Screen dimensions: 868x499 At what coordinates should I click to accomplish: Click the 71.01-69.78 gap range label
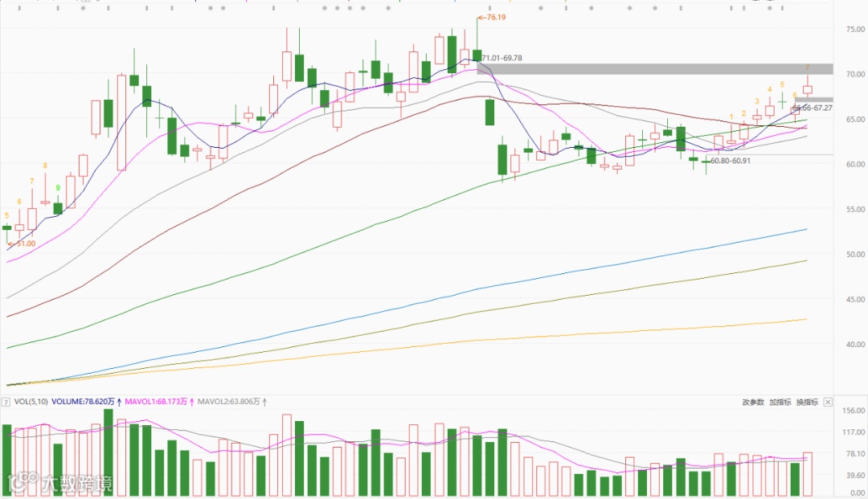[502, 58]
